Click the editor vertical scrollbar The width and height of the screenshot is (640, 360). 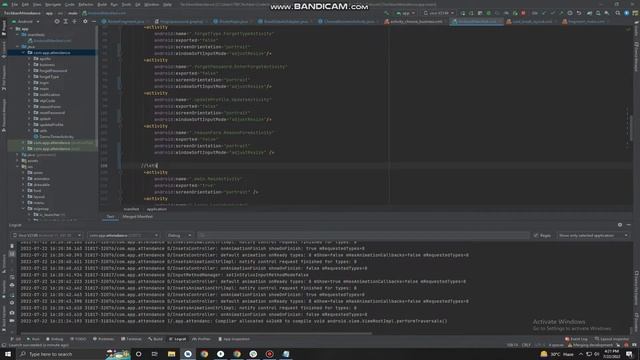tap(631, 127)
